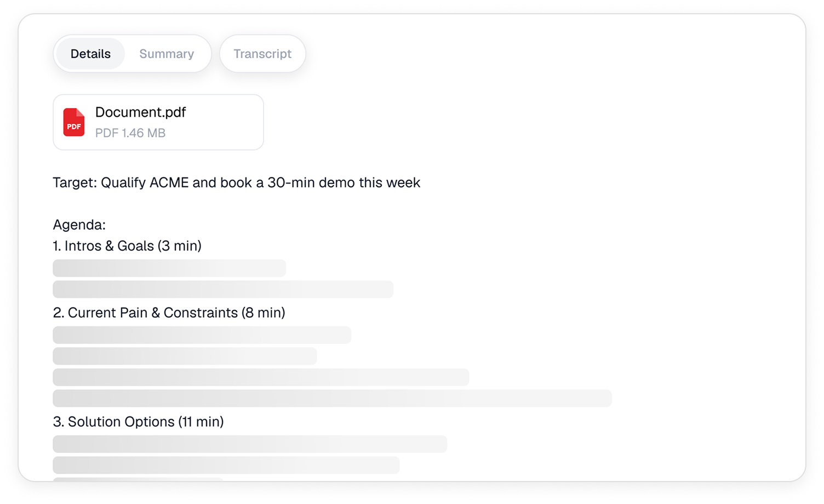824x504 pixels.
Task: Select agenda item Intros & Goals
Action: pos(127,246)
